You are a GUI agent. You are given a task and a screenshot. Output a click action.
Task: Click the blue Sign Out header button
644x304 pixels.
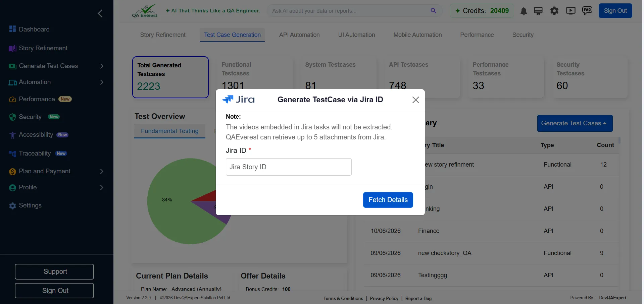[x=615, y=11]
